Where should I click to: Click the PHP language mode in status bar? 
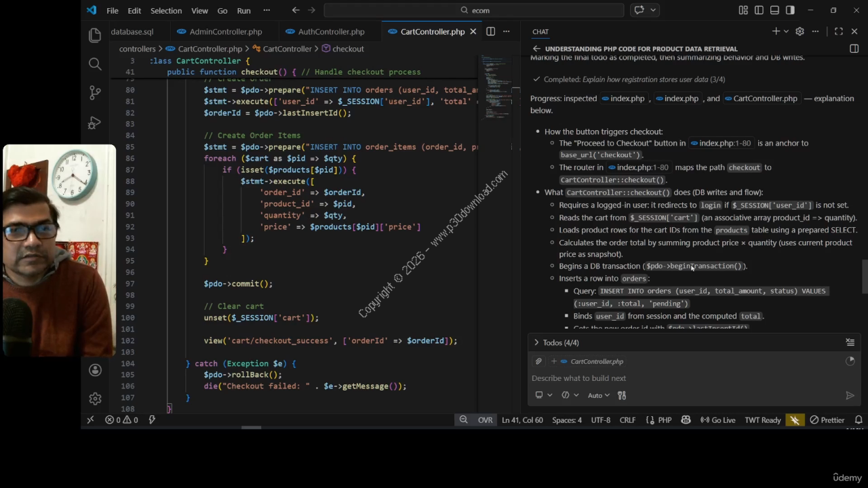click(x=664, y=420)
